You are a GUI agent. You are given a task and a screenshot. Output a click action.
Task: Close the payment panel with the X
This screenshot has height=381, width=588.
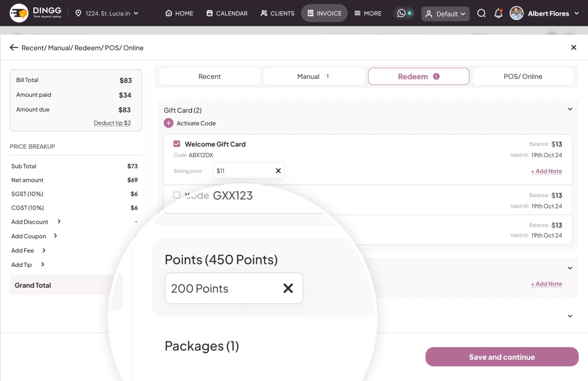coord(574,48)
